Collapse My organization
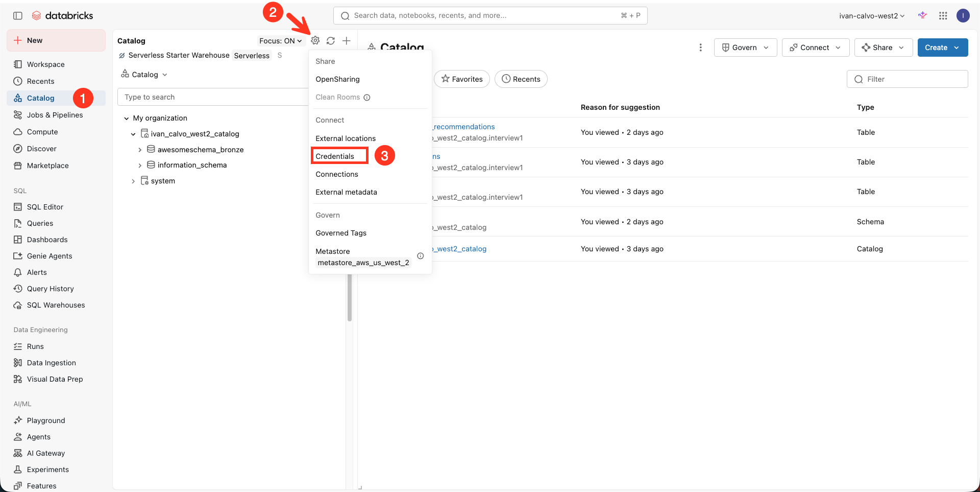 click(x=127, y=118)
